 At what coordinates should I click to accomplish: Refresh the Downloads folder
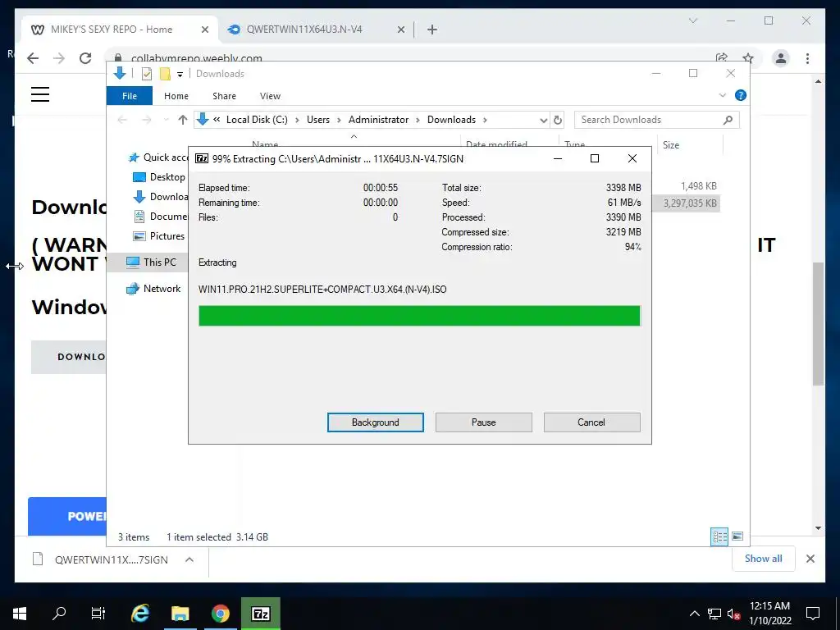(x=558, y=120)
